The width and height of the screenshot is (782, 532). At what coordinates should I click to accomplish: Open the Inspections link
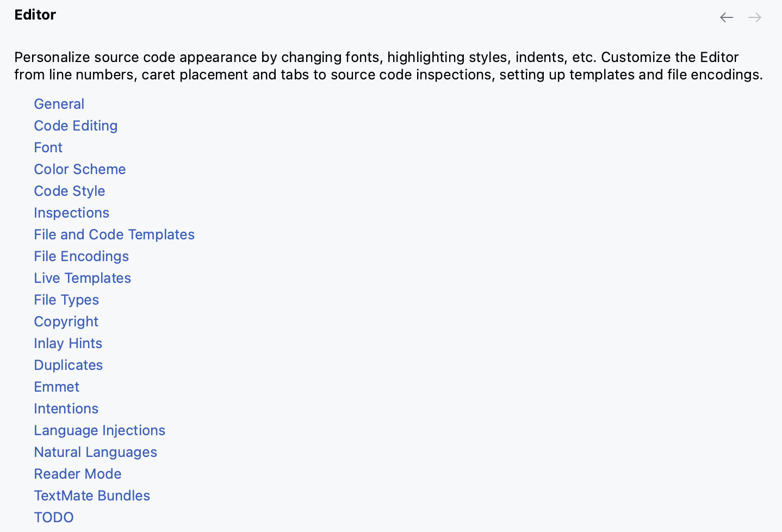tap(71, 213)
